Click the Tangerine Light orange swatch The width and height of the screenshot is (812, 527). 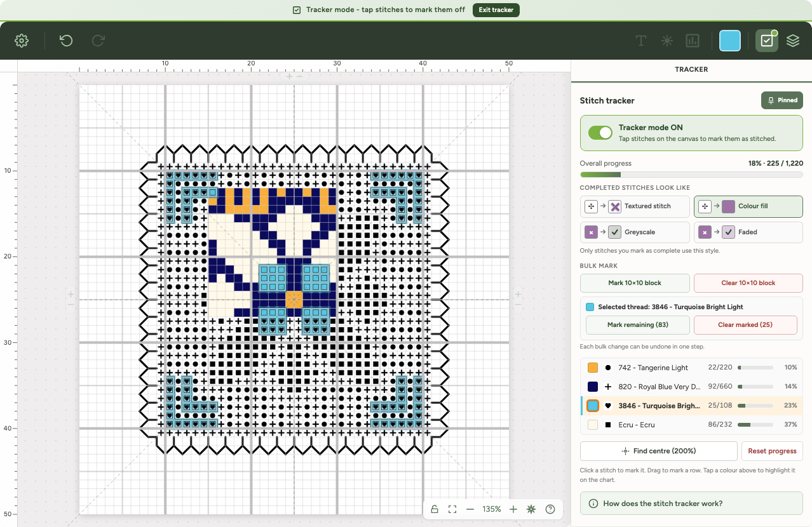593,368
